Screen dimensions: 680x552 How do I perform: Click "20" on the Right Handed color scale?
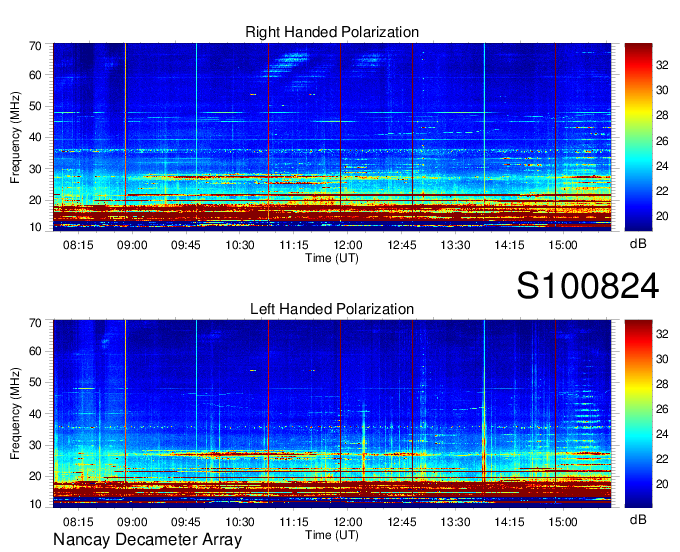[662, 216]
